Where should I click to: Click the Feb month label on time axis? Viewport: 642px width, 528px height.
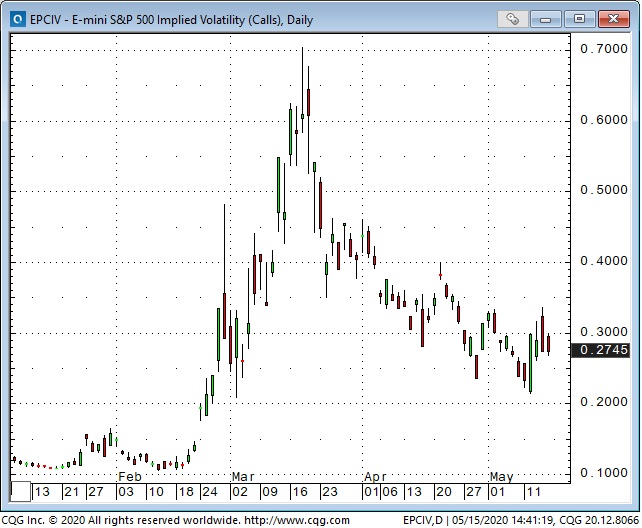[130, 477]
